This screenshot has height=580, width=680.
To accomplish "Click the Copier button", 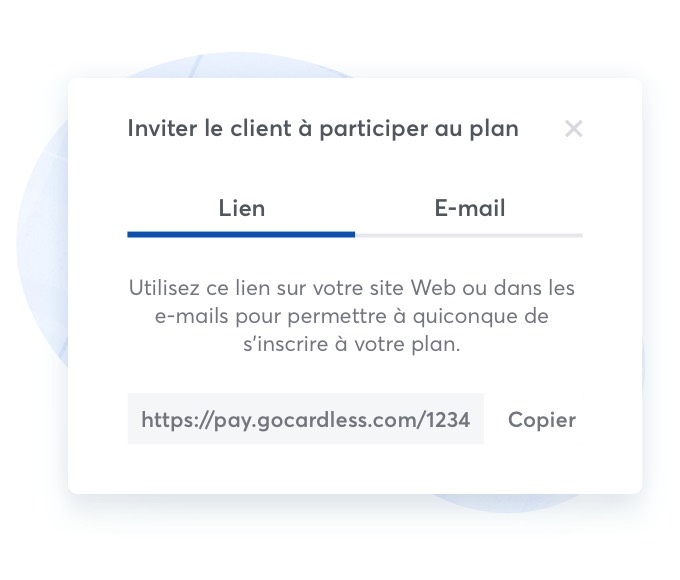I will [x=542, y=420].
